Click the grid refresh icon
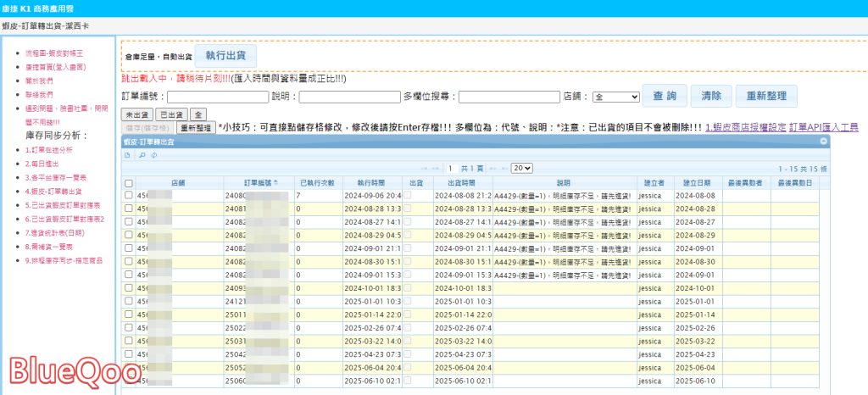The height and width of the screenshot is (395, 868). (x=153, y=155)
